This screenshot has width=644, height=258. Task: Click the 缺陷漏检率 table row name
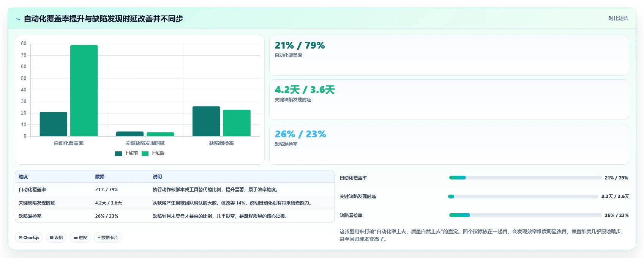pos(30,216)
